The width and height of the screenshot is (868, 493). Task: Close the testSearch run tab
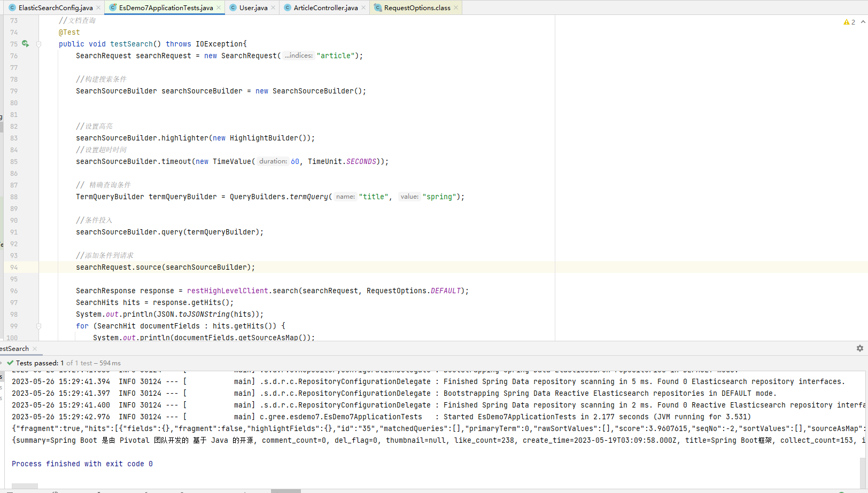[x=35, y=349]
